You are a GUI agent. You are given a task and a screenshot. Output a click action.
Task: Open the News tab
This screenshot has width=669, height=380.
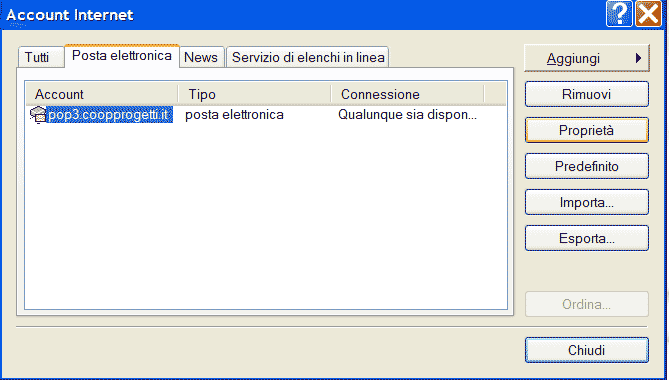(201, 57)
